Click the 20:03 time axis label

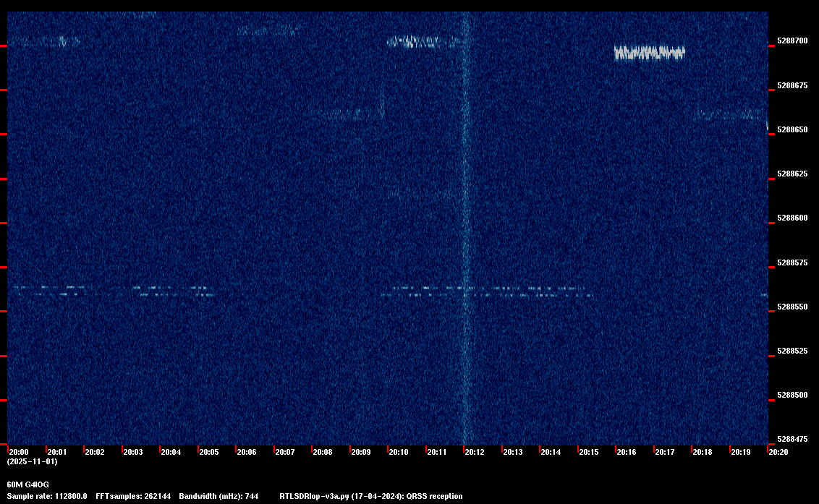coord(132,452)
